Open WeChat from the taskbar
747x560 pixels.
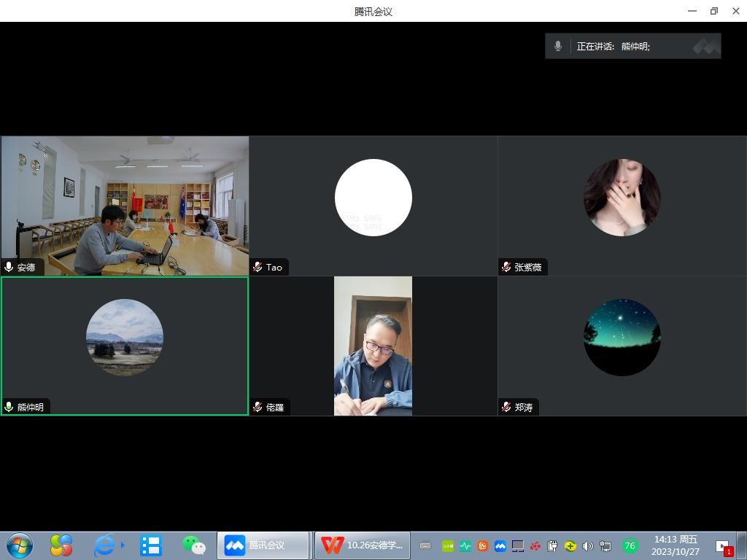coord(193,545)
